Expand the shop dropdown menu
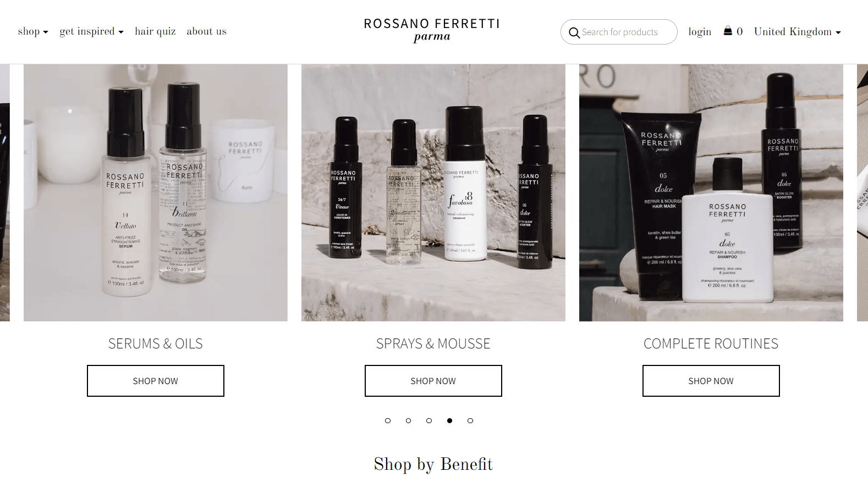Screen dimensions: 868x477 click(33, 31)
